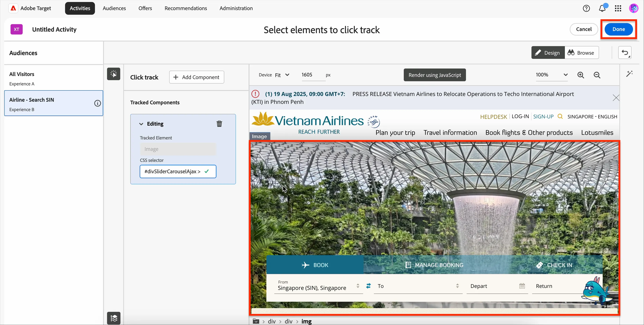
Task: Show info for Airline - Search SIN audience
Action: pyautogui.click(x=98, y=103)
